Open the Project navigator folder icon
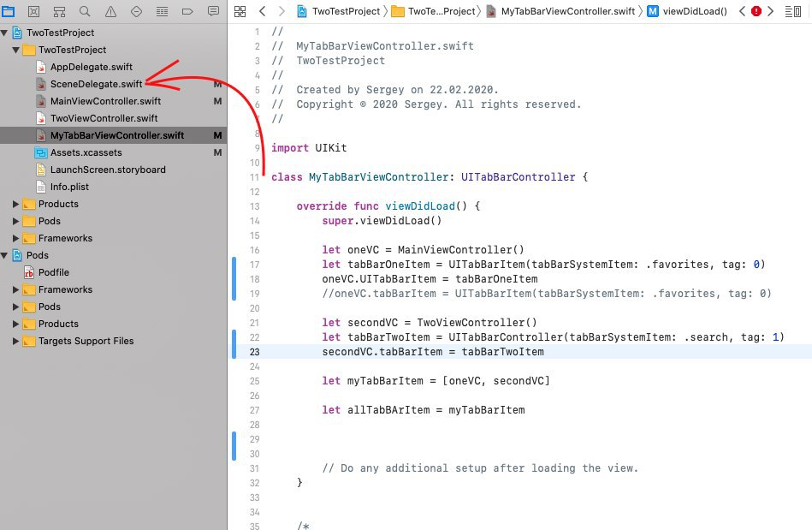Viewport: 812px width, 530px height. click(x=9, y=11)
